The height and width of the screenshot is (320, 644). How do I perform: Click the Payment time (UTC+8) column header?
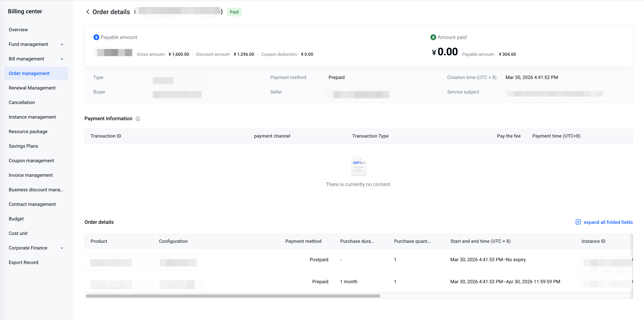pos(556,136)
